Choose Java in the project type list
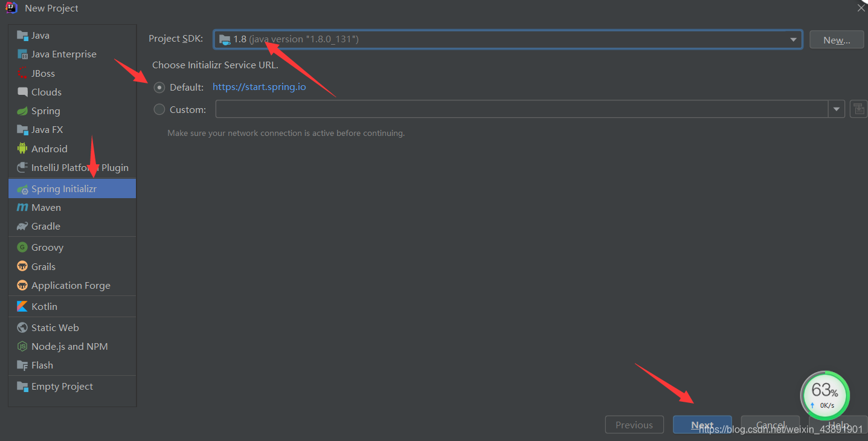Screen dimensions: 868x441 pos(72,36)
